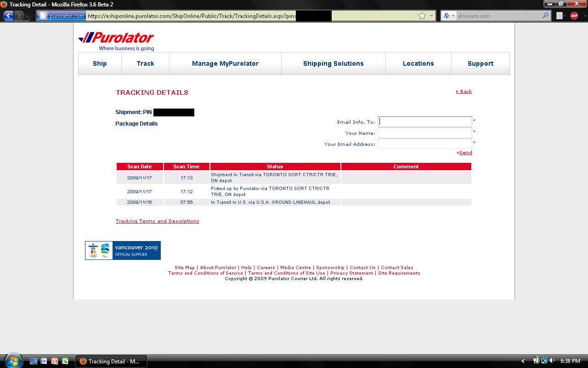The width and height of the screenshot is (588, 368).
Task: Open the Careers footer link
Action: click(266, 267)
